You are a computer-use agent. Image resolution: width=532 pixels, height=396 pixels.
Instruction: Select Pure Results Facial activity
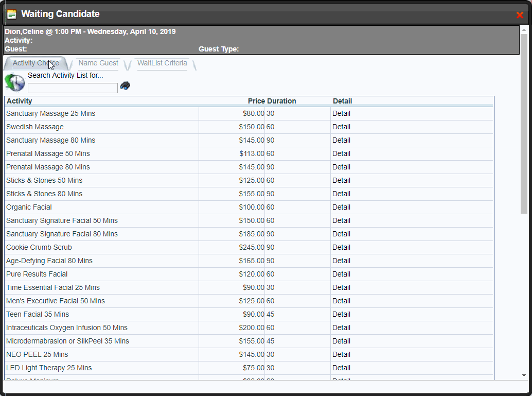pos(37,274)
